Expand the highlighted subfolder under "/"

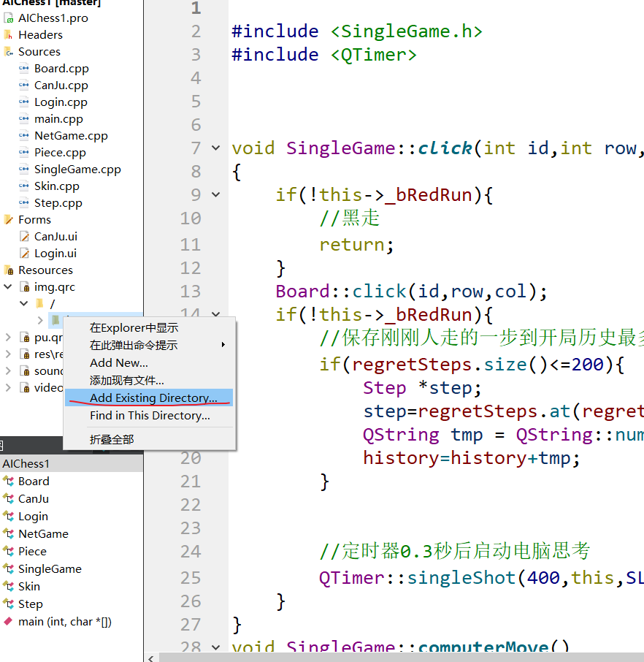(40, 321)
